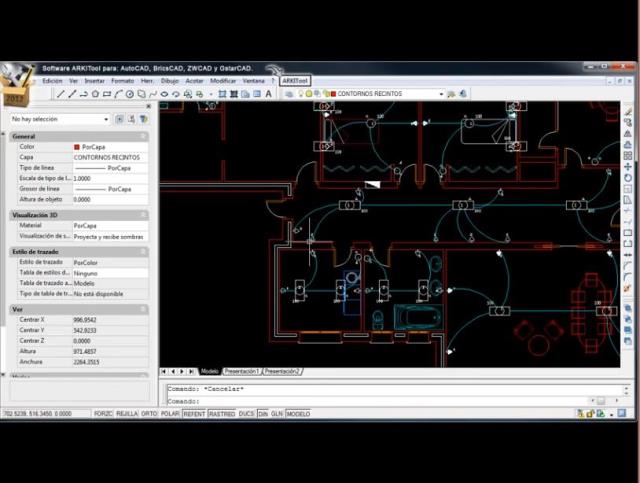Select the Array tool in Modify toolbar
The width and height of the screenshot is (640, 483).
[628, 156]
